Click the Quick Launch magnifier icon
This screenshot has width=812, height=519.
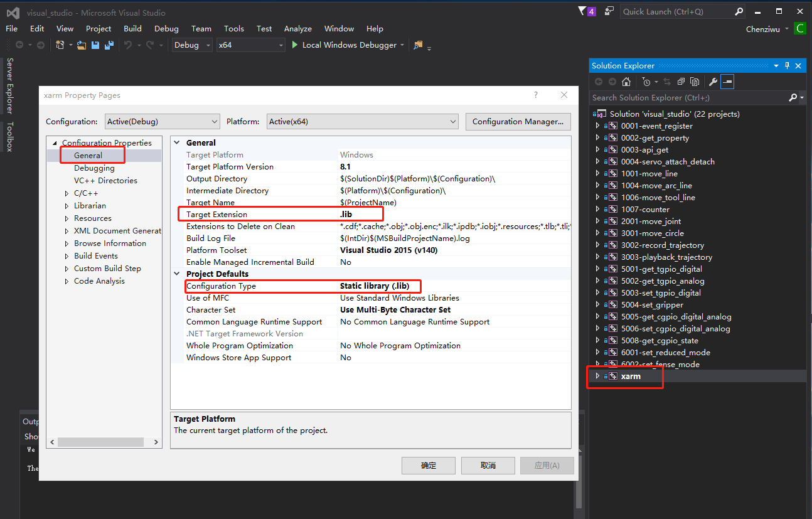click(x=739, y=11)
